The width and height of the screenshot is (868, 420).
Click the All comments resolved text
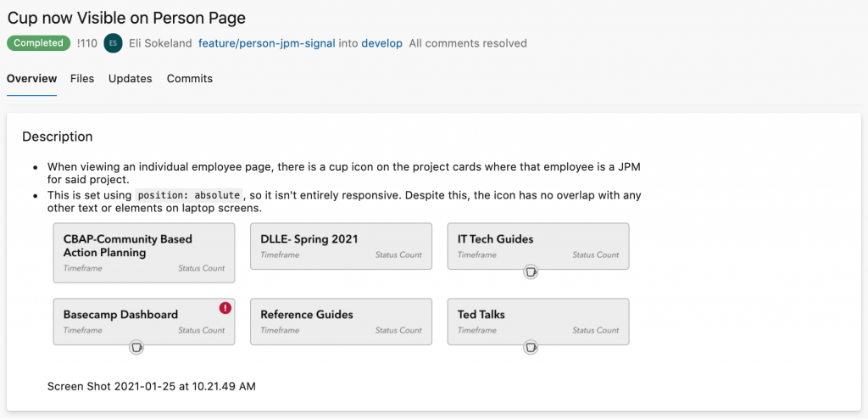click(467, 43)
